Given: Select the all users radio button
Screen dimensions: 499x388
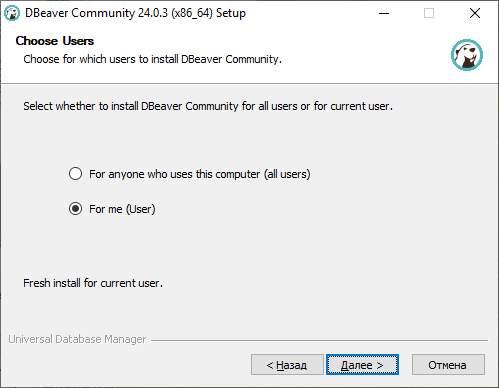Looking at the screenshot, I should pos(75,174).
